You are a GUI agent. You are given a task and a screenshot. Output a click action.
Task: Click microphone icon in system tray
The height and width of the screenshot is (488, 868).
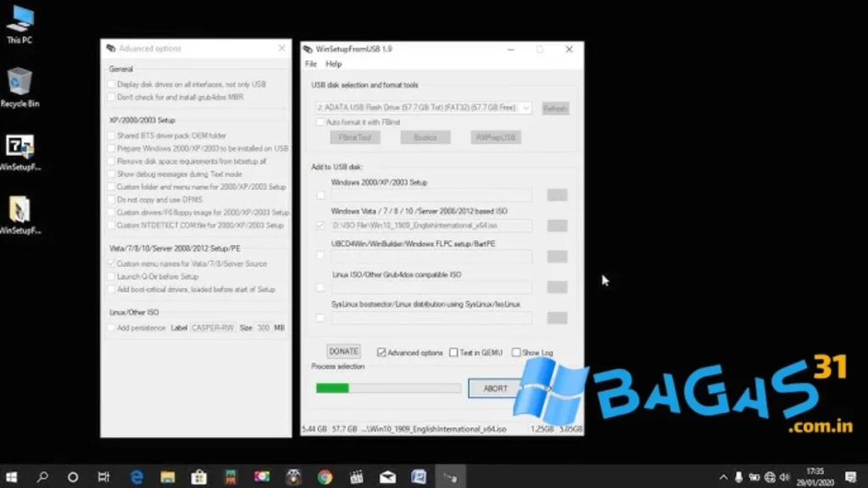point(738,477)
